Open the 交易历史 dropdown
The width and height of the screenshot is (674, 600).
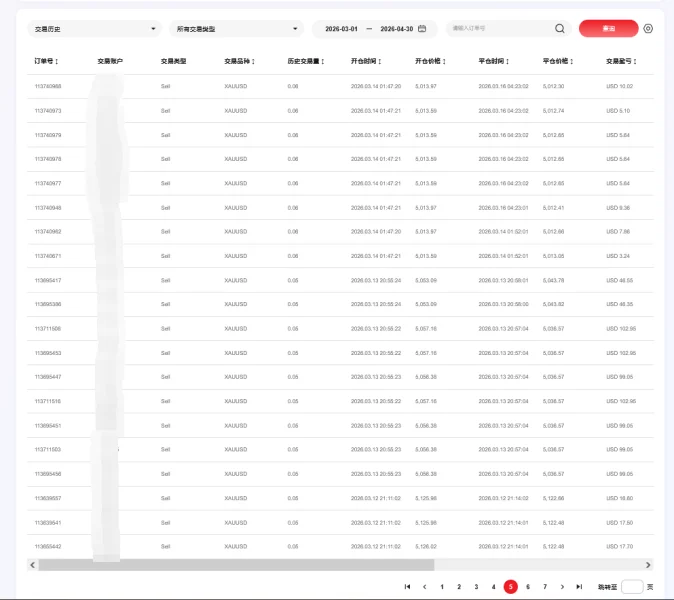(x=94, y=29)
